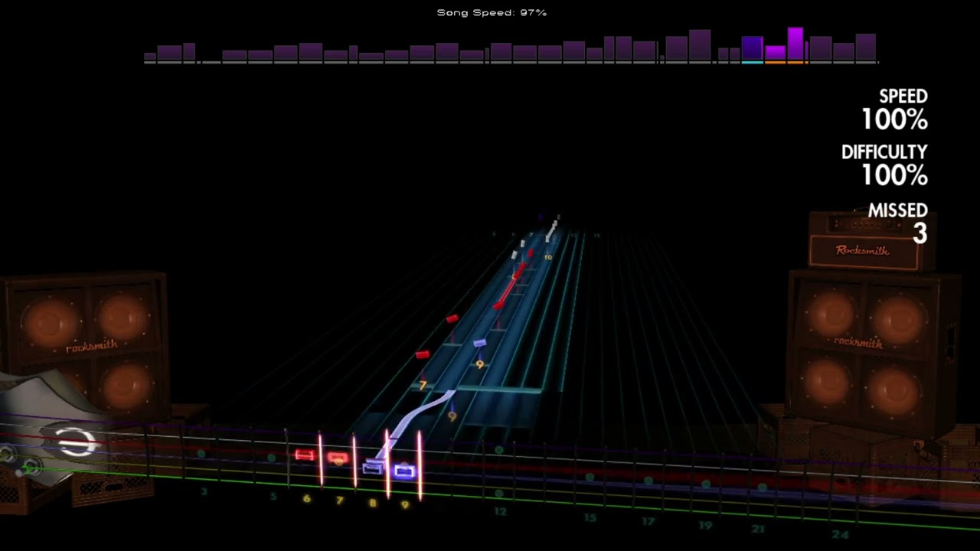The height and width of the screenshot is (551, 980).
Task: Click the approaching red note above label 7
Action: (423, 354)
